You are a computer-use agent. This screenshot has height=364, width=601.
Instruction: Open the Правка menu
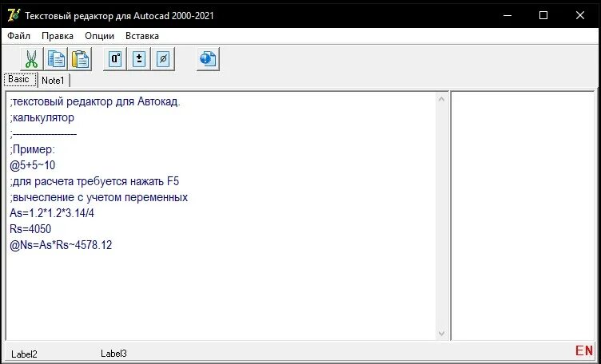point(58,36)
